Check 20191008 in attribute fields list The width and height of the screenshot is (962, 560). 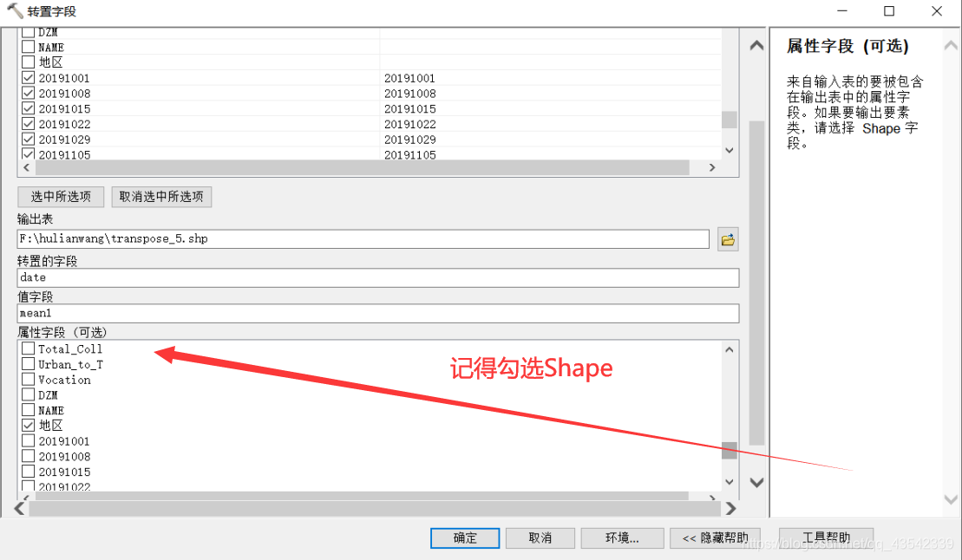click(29, 456)
